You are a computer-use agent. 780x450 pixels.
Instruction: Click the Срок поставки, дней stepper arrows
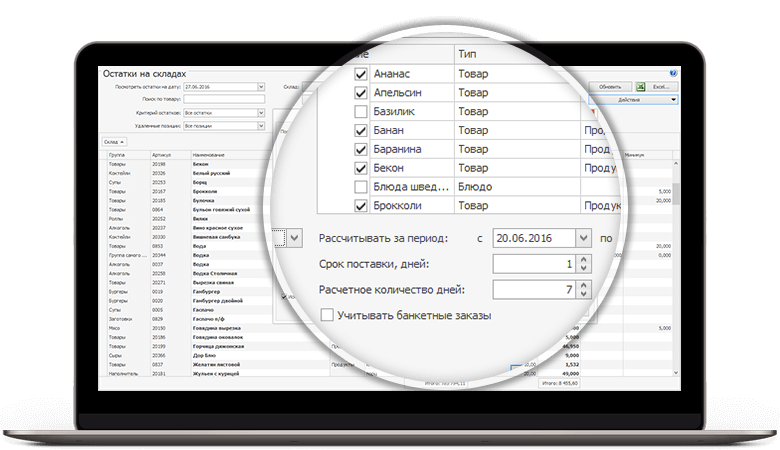pyautogui.click(x=583, y=265)
